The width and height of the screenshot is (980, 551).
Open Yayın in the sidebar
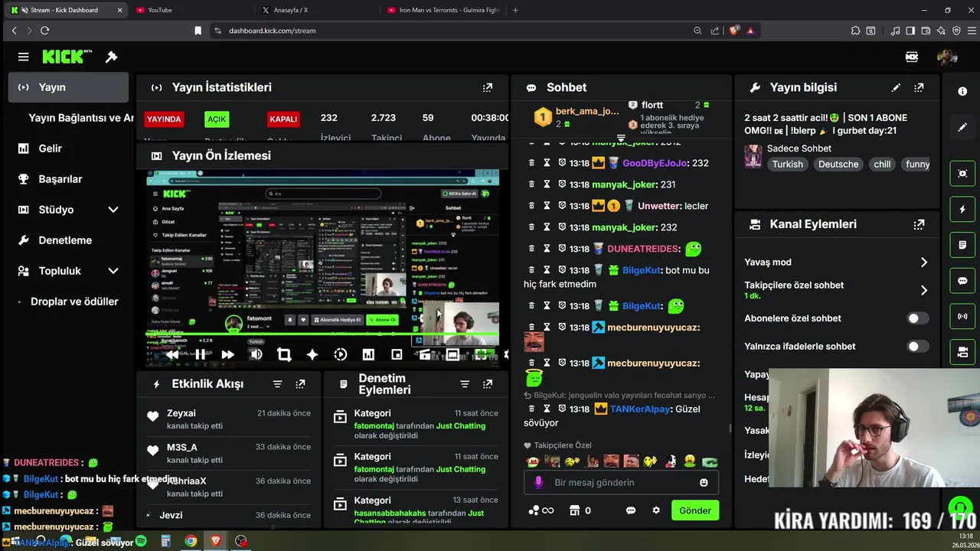click(69, 87)
